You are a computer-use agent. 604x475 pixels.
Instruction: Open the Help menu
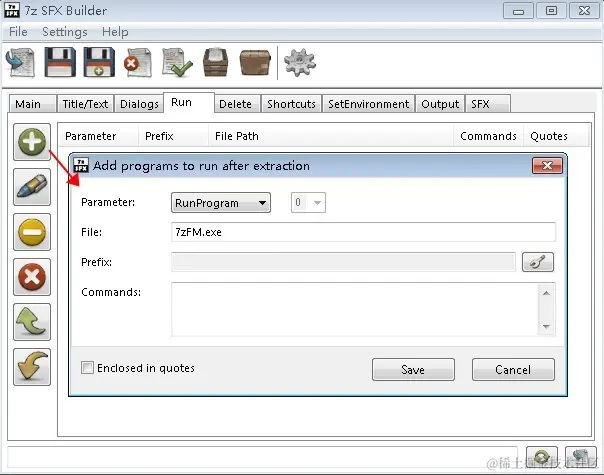(x=115, y=32)
